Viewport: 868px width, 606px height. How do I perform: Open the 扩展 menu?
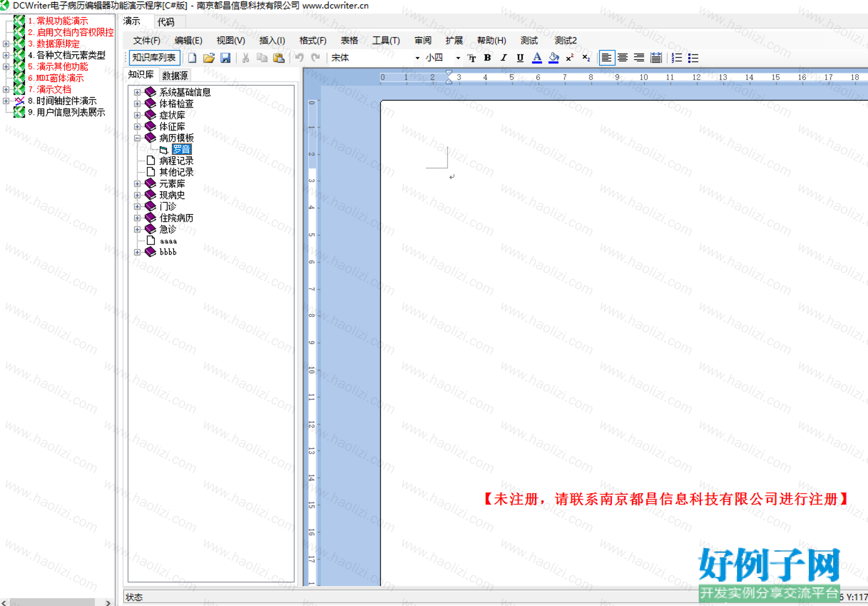[x=454, y=40]
